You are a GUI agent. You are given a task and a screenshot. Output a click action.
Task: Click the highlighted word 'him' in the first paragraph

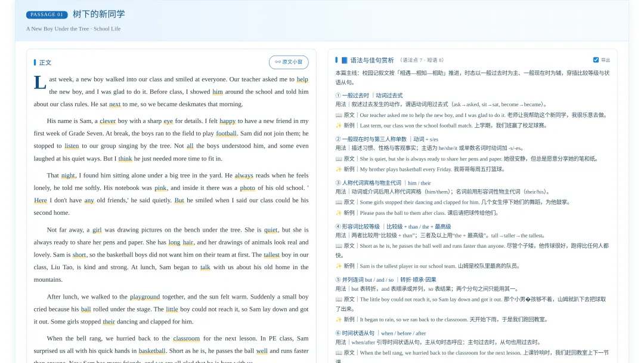coord(218,92)
